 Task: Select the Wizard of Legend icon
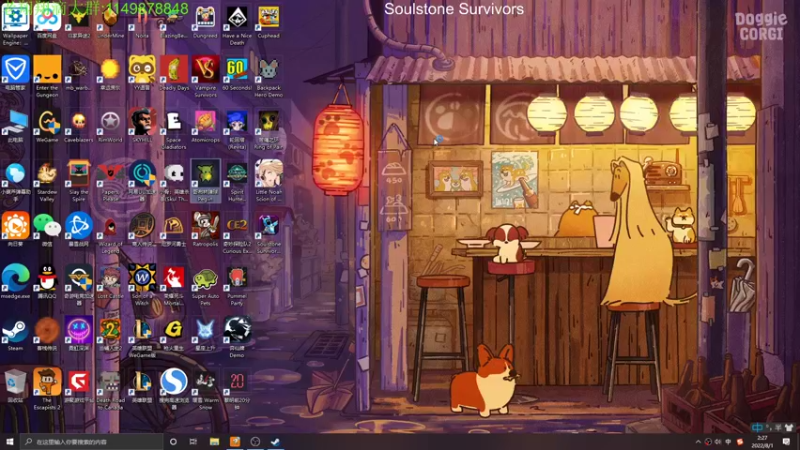coord(110,234)
